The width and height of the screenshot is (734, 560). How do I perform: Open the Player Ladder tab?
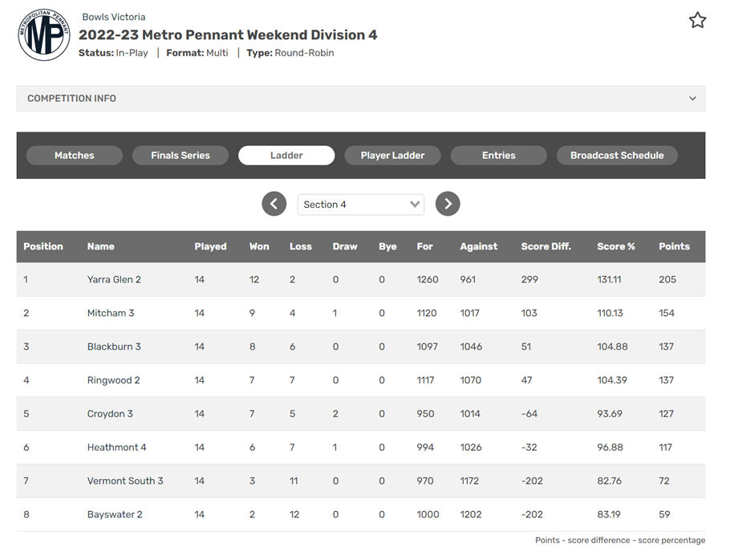point(392,156)
